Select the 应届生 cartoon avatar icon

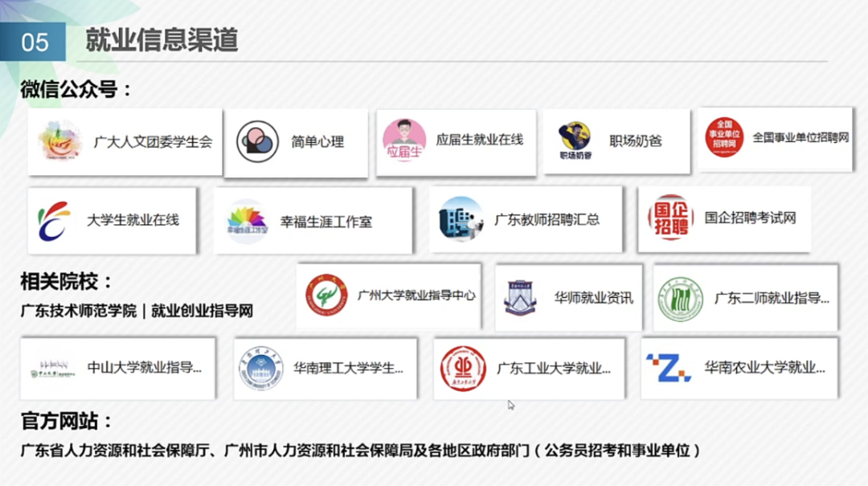[404, 141]
